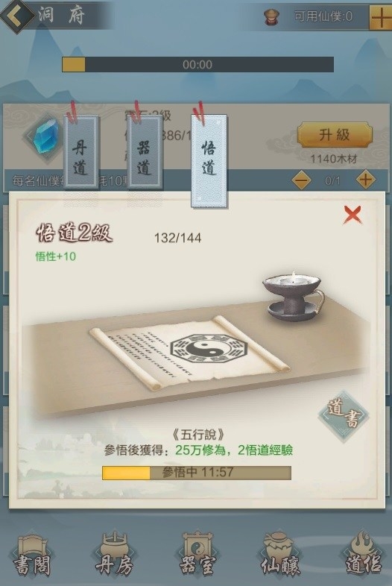
Task: Open the 書閣 library icon
Action: (x=33, y=555)
